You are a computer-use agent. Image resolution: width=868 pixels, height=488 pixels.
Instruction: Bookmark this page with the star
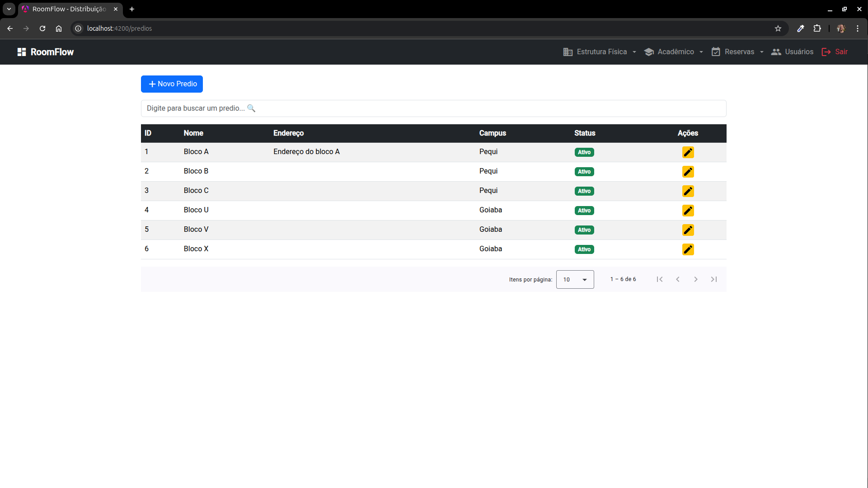click(x=778, y=28)
